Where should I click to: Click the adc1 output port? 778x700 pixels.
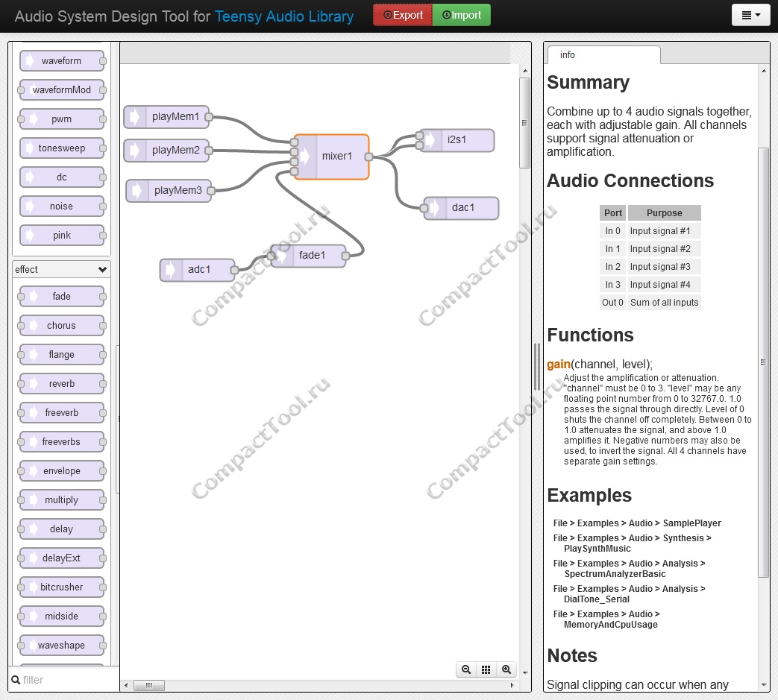coord(235,270)
